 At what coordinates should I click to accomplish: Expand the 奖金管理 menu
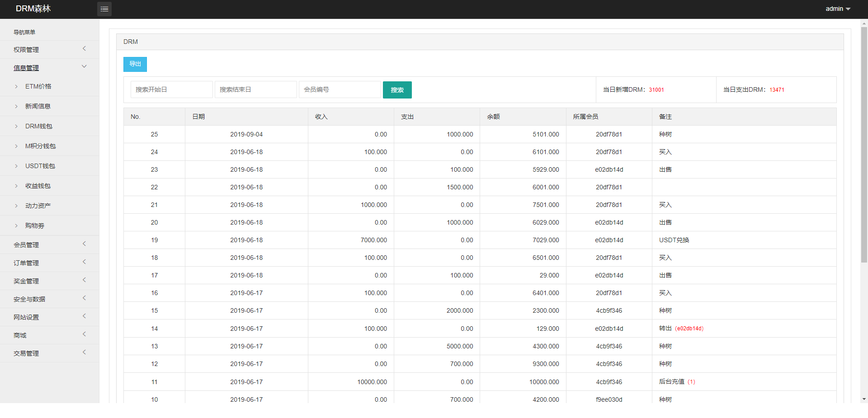[50, 281]
